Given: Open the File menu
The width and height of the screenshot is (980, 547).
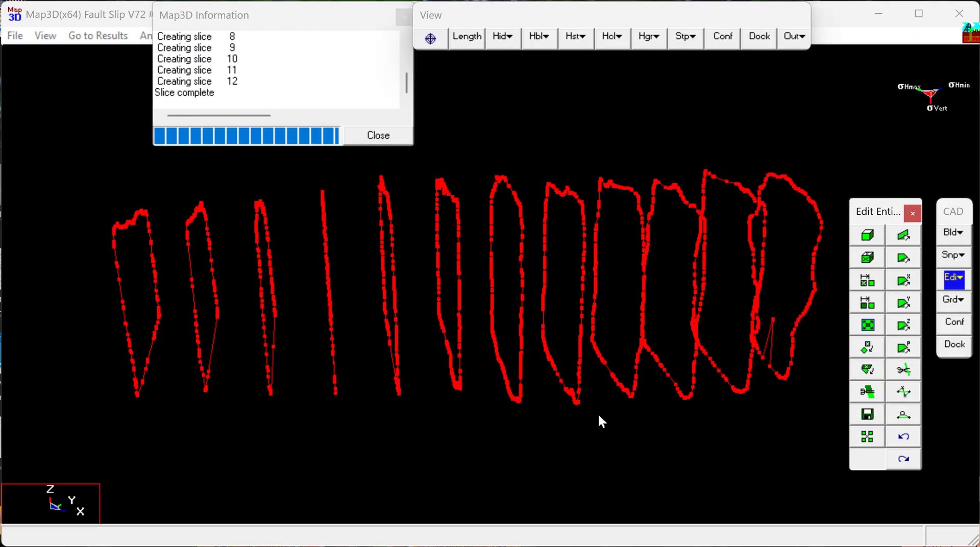Looking at the screenshot, I should tap(15, 36).
